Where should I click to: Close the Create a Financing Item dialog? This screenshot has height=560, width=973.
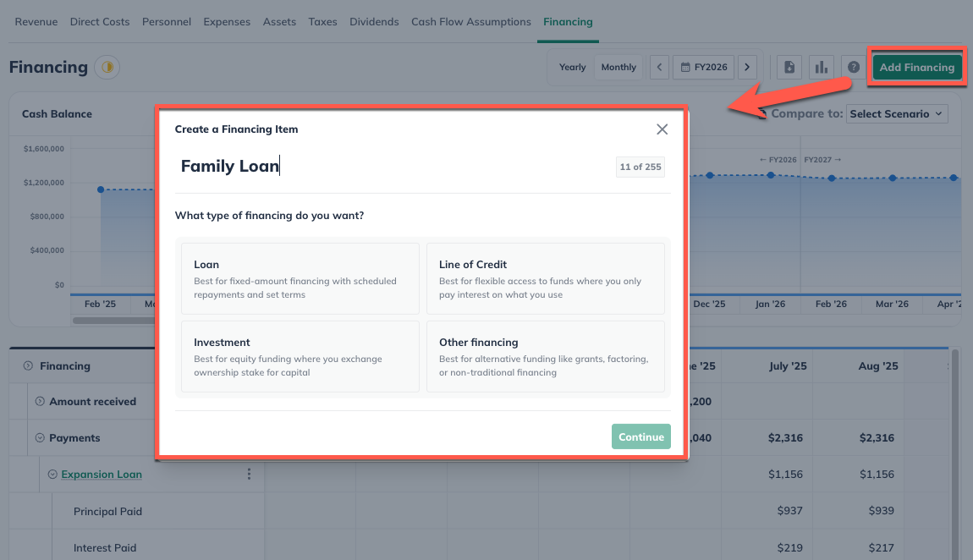(x=662, y=129)
